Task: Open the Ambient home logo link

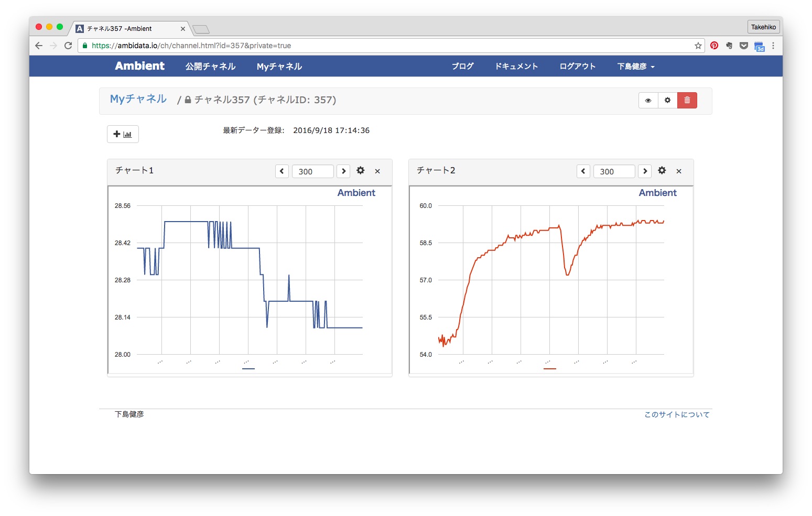Action: tap(139, 66)
